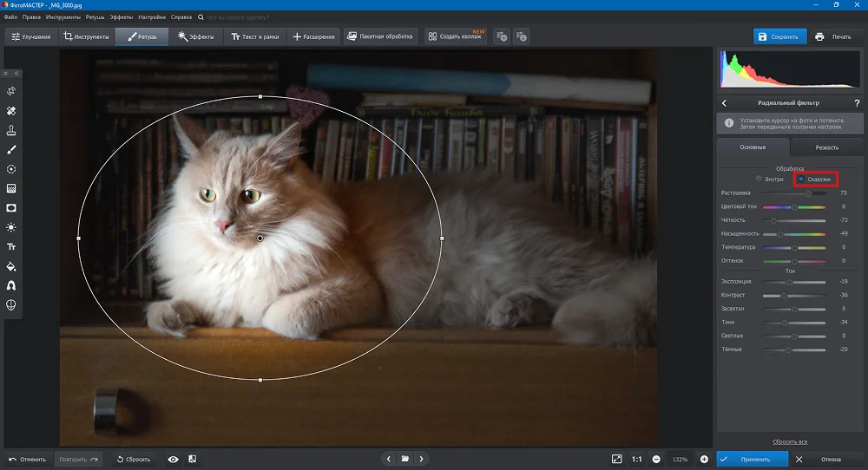Image resolution: width=868 pixels, height=470 pixels.
Task: Select the portrait hair retouch icon
Action: click(11, 285)
